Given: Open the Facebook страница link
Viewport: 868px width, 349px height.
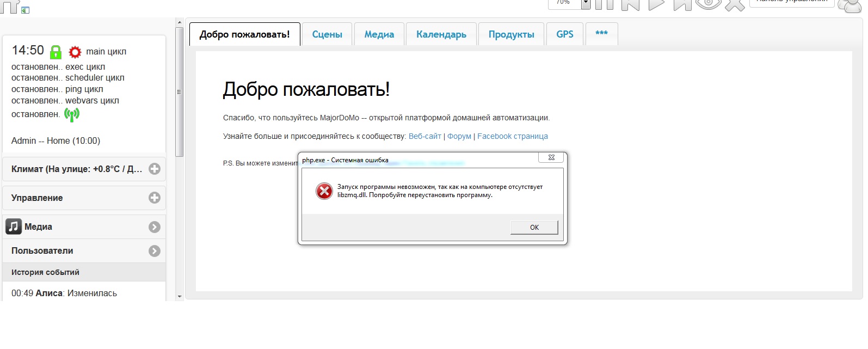Looking at the screenshot, I should click(513, 136).
